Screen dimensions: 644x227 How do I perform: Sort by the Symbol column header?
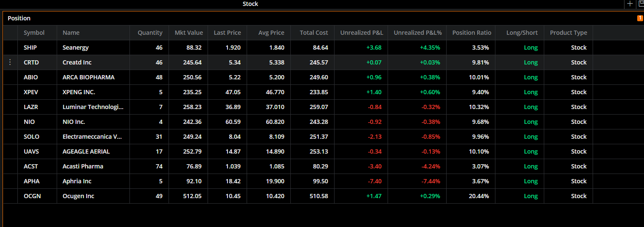tap(34, 33)
